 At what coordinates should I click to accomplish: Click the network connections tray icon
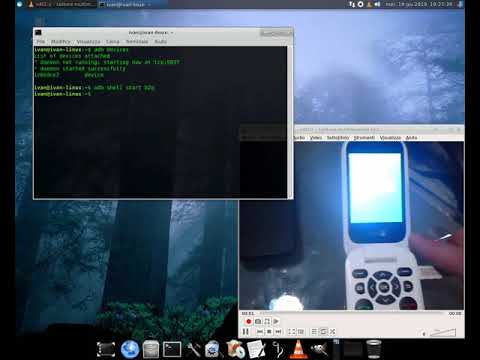pos(352,4)
